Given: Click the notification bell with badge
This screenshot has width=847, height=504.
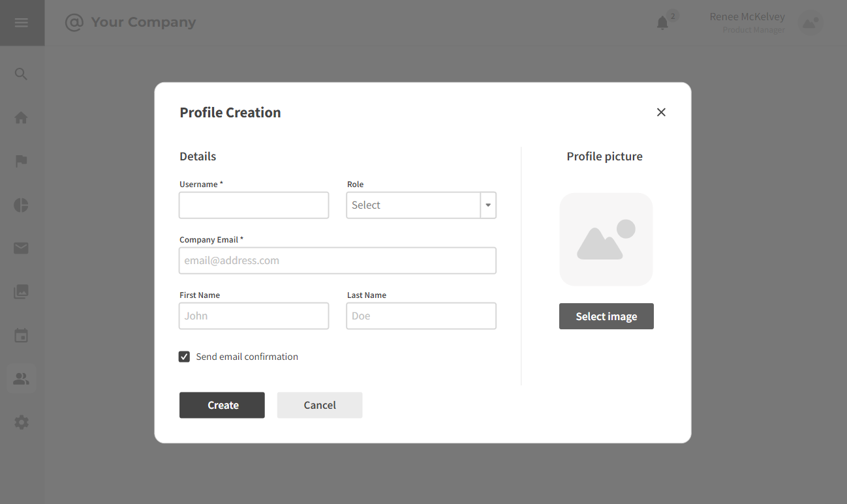Looking at the screenshot, I should (664, 22).
